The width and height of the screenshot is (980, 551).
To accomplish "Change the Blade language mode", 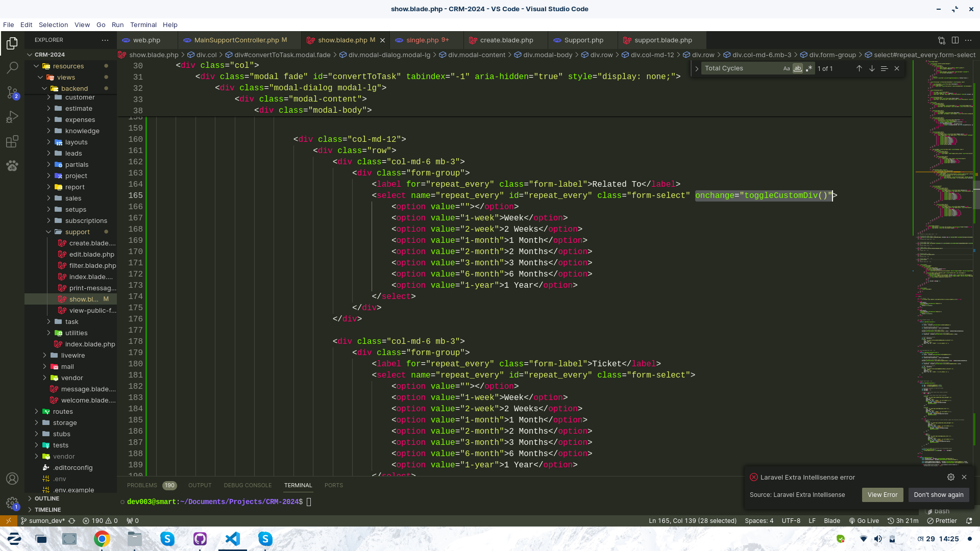I will 831,521.
